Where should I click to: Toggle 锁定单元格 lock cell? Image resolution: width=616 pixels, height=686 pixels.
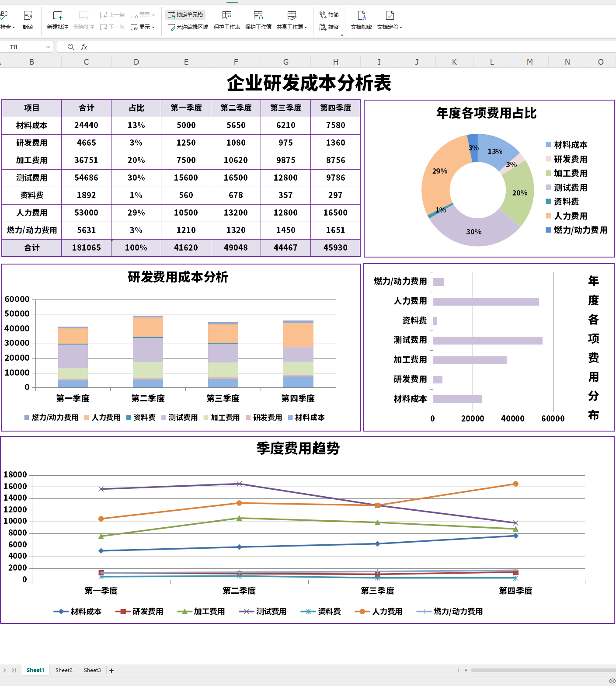click(185, 15)
